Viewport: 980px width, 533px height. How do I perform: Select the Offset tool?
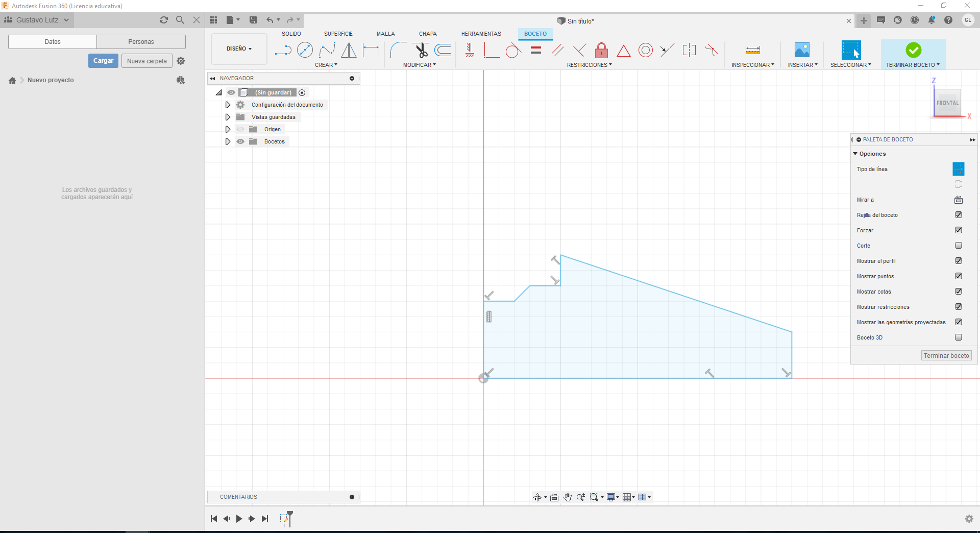tap(443, 50)
